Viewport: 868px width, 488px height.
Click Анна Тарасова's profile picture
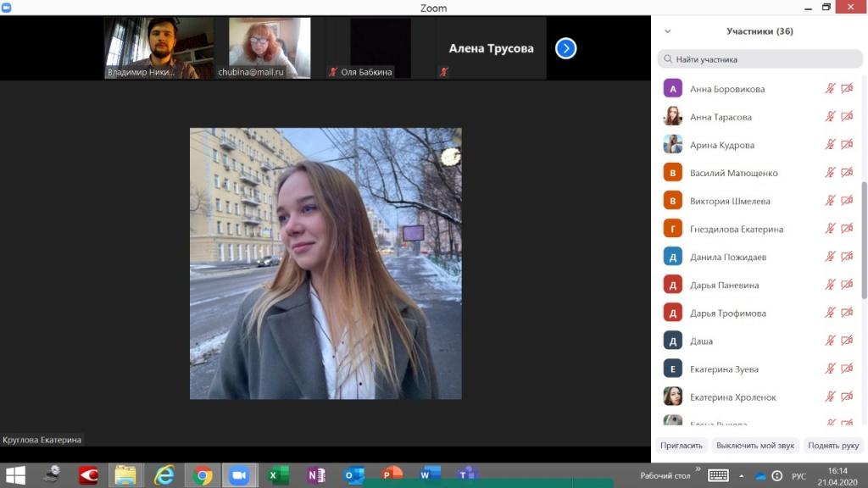[672, 117]
